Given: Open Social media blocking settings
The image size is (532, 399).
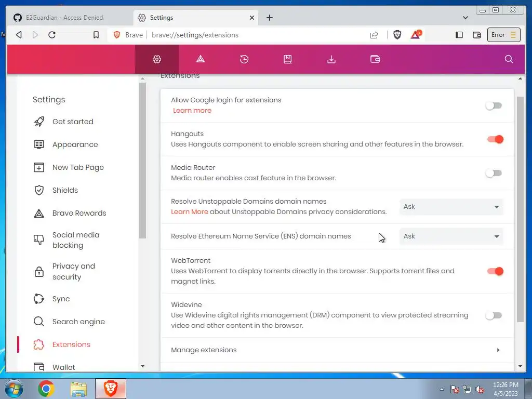Looking at the screenshot, I should [76, 240].
